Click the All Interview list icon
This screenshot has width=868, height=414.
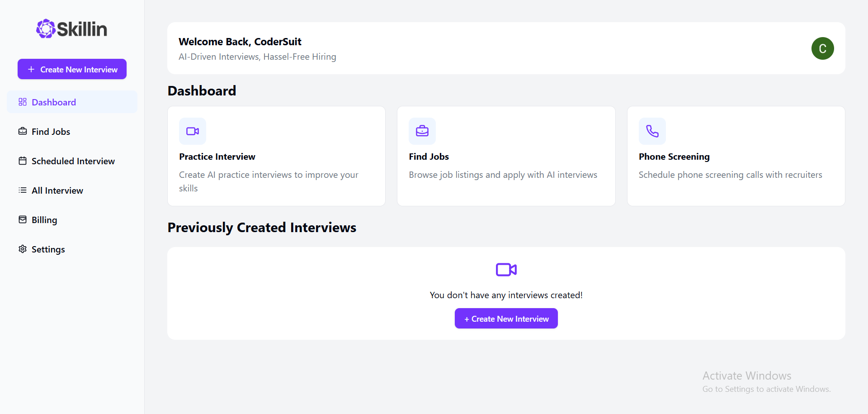coord(23,190)
